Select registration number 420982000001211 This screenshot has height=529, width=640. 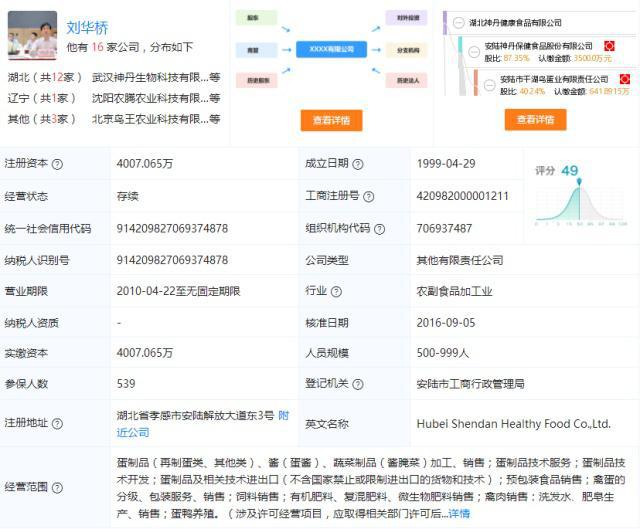click(x=462, y=196)
